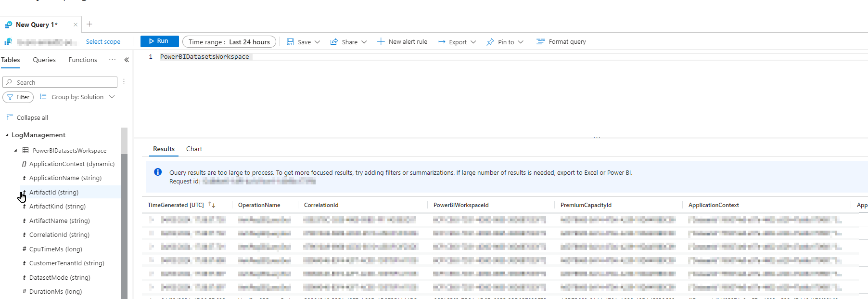Screen dimensions: 868x299
Task: Click the workspace scope icon
Action: [8, 42]
